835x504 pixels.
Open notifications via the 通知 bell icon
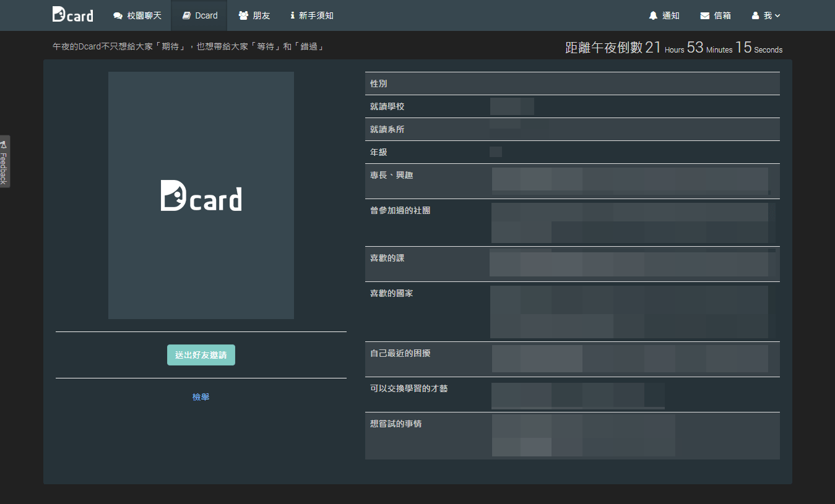click(653, 15)
